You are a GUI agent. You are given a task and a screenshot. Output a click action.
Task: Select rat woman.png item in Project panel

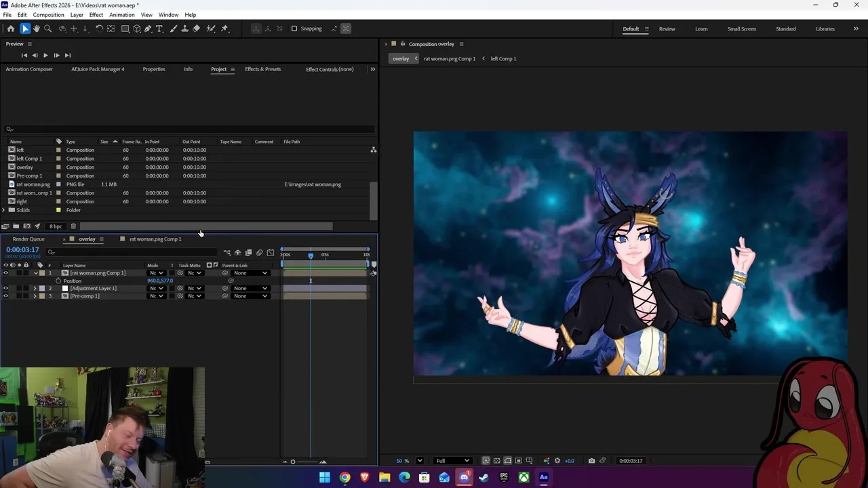[x=33, y=184]
